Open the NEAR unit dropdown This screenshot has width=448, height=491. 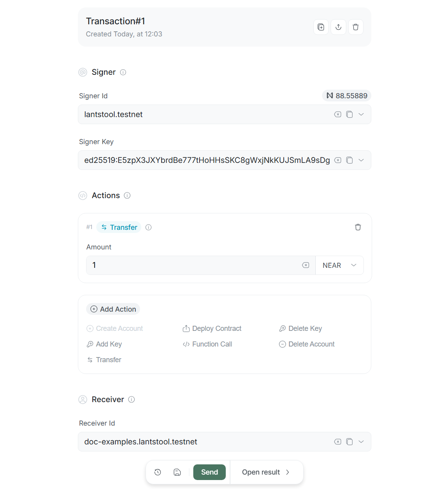[x=339, y=265]
